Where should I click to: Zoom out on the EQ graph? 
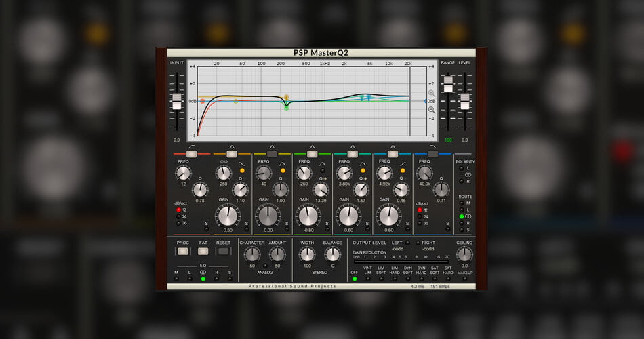pos(432,110)
